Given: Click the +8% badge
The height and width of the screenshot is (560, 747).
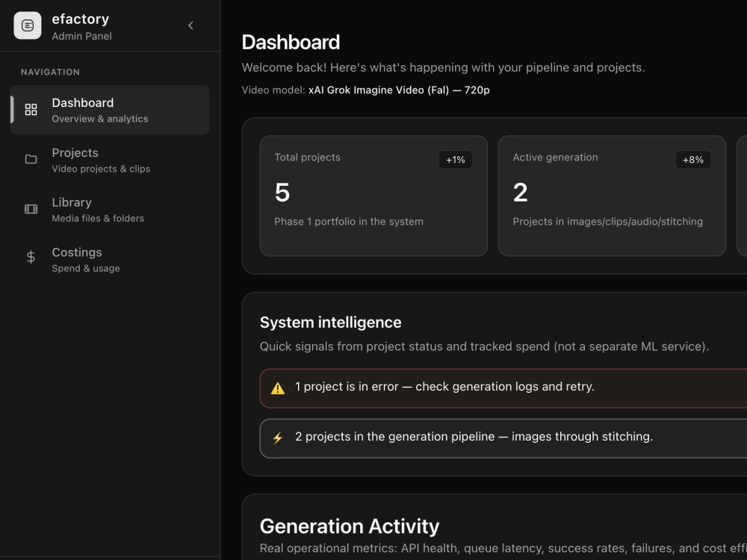Looking at the screenshot, I should [x=693, y=160].
